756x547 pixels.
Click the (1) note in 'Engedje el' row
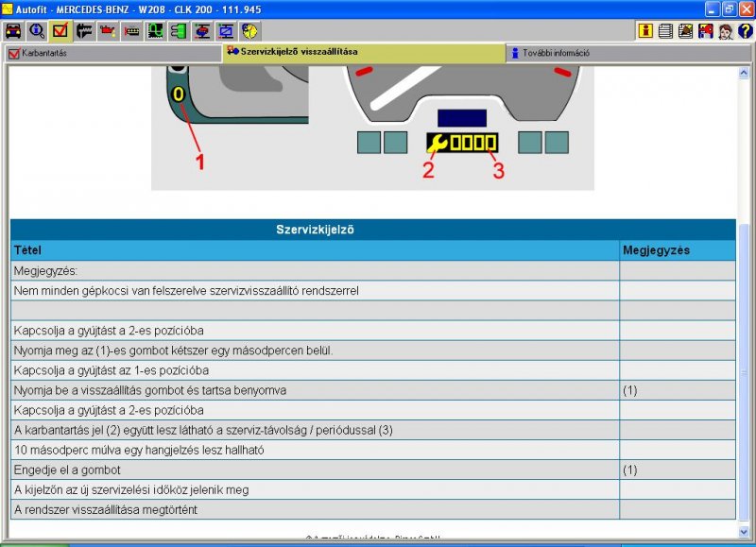click(629, 470)
